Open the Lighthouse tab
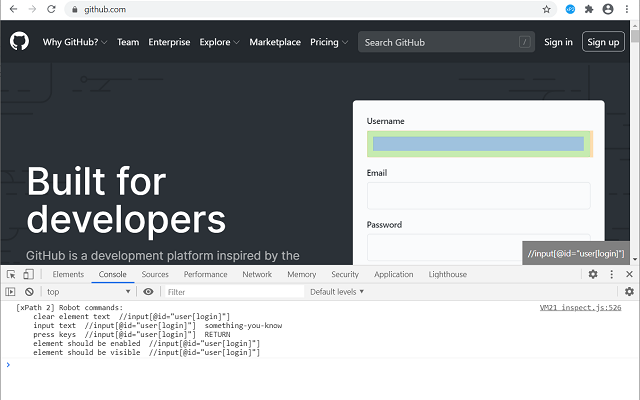Image resolution: width=640 pixels, height=400 pixels. point(447,274)
